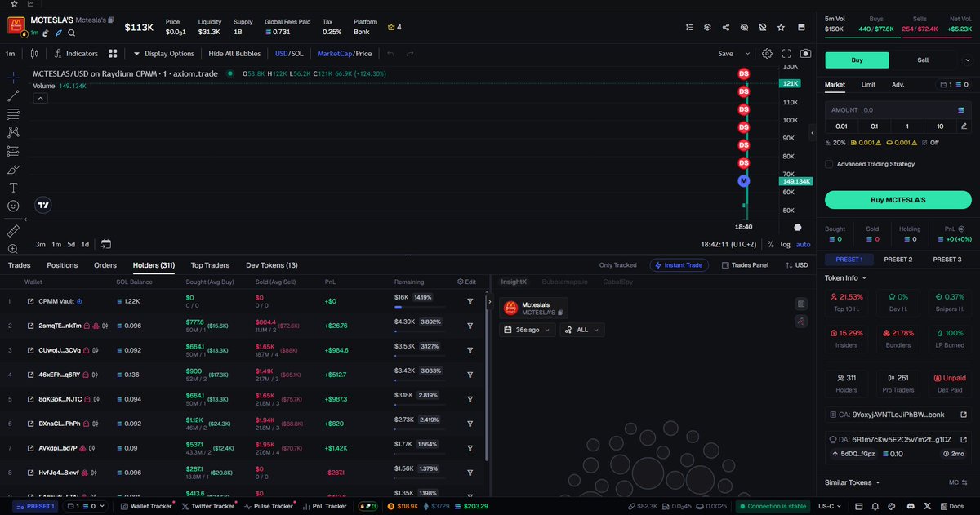The height and width of the screenshot is (515, 980).
Task: Select the patterns drawing tool
Action: point(13,132)
